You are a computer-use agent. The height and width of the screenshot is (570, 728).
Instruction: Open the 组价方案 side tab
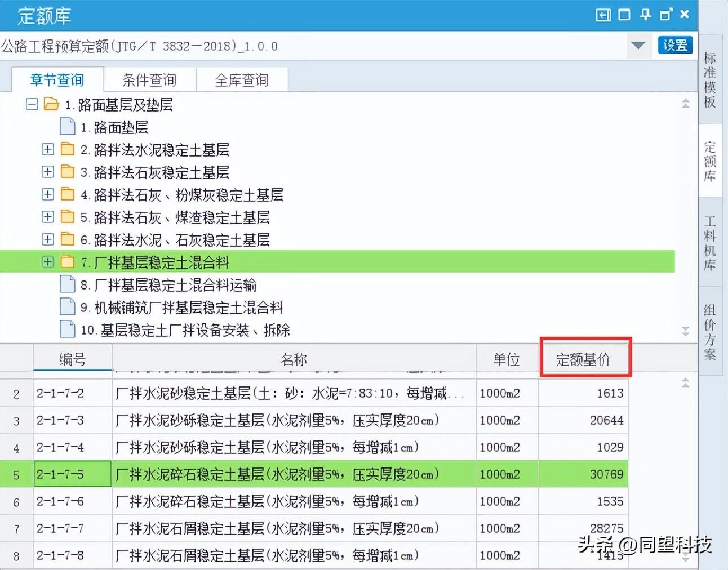click(x=710, y=332)
